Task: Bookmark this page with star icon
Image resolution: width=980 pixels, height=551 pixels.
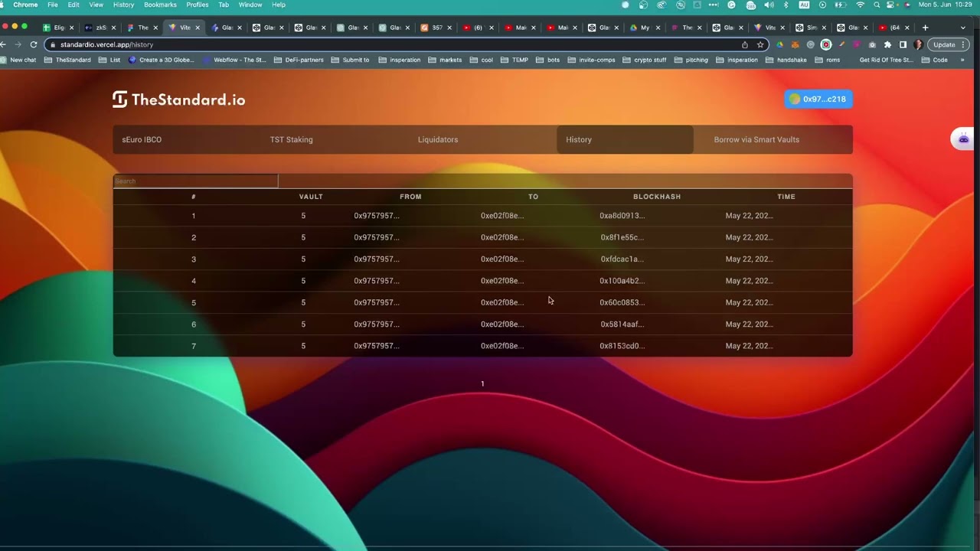Action: [760, 44]
